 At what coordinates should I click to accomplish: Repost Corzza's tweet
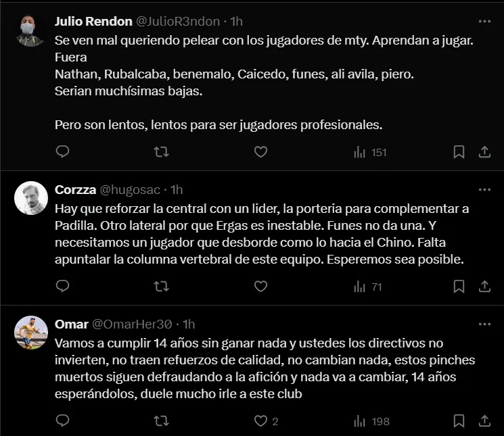[162, 287]
